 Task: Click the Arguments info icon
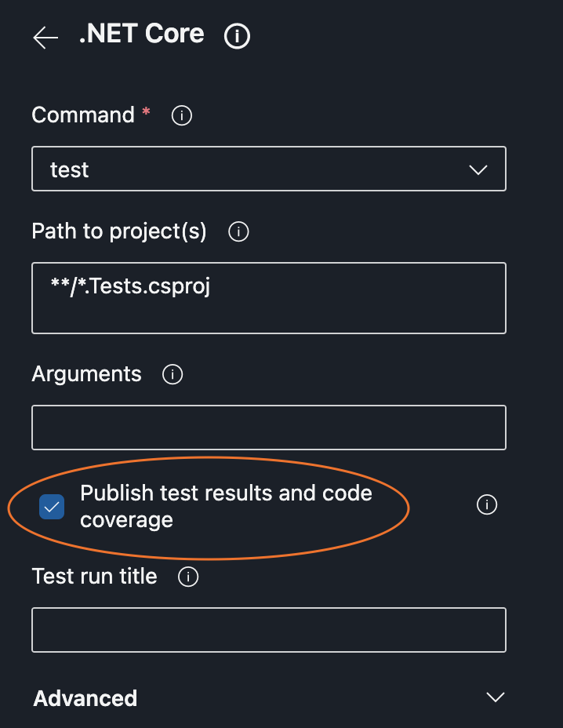[173, 375]
